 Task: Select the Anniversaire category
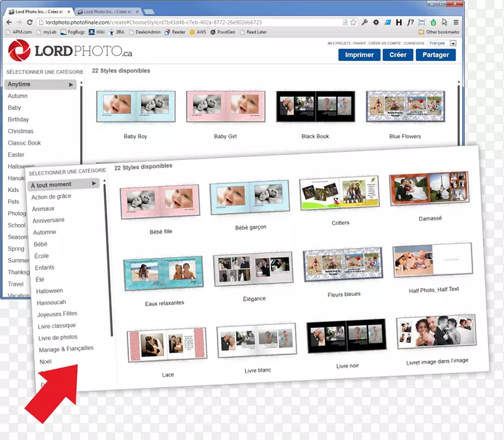49,220
